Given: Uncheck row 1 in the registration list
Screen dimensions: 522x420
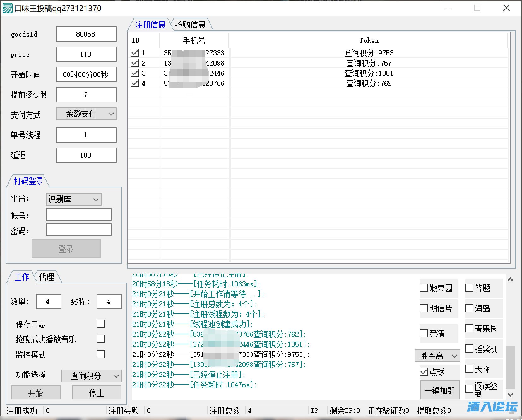Looking at the screenshot, I should point(135,53).
